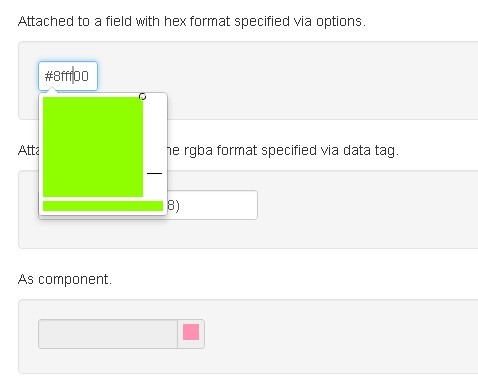Click the 'As component.' label
The image size is (478, 389).
[x=65, y=279]
